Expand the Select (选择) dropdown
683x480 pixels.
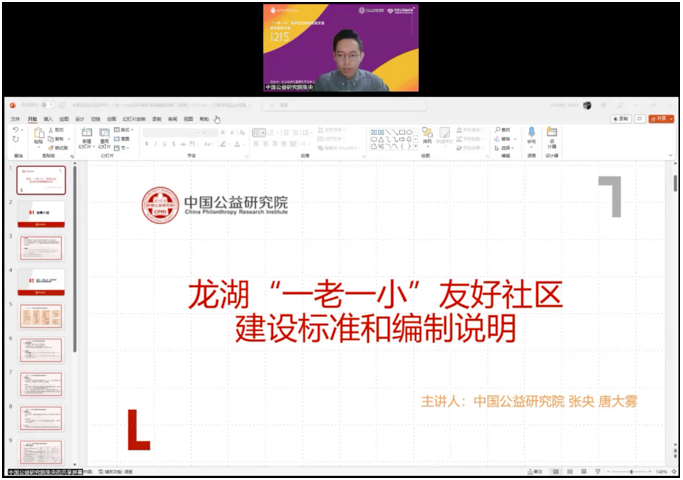coord(505,148)
